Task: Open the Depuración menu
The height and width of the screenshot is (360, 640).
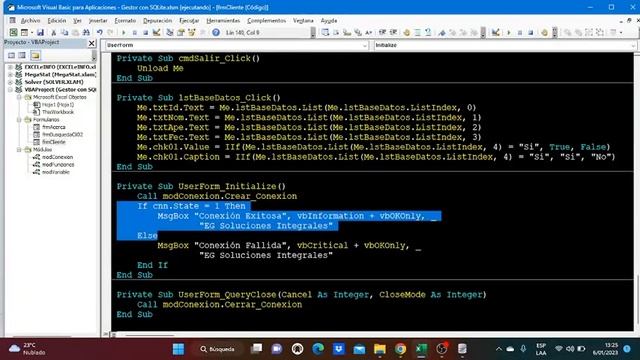Action: coord(157,20)
